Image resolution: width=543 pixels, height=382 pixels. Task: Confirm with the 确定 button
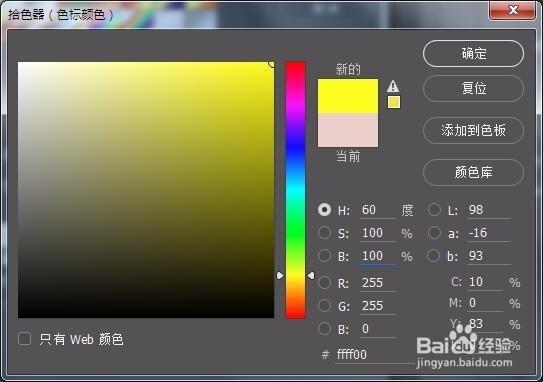coord(473,54)
